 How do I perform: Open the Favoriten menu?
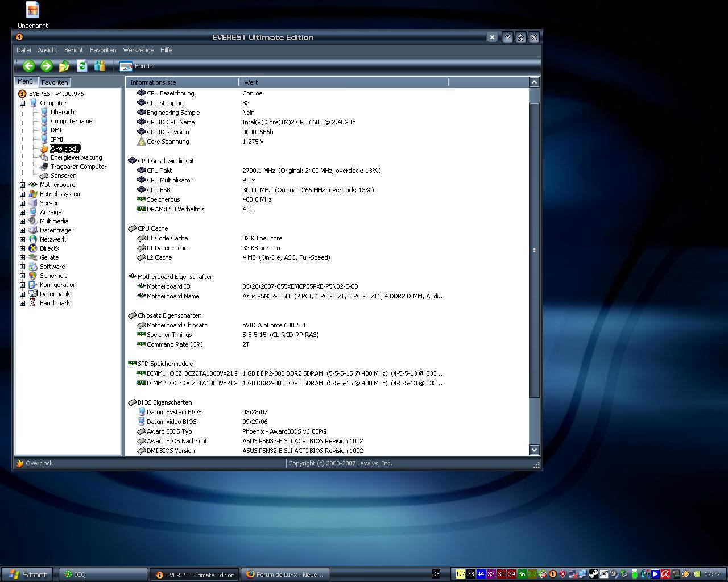coord(103,50)
